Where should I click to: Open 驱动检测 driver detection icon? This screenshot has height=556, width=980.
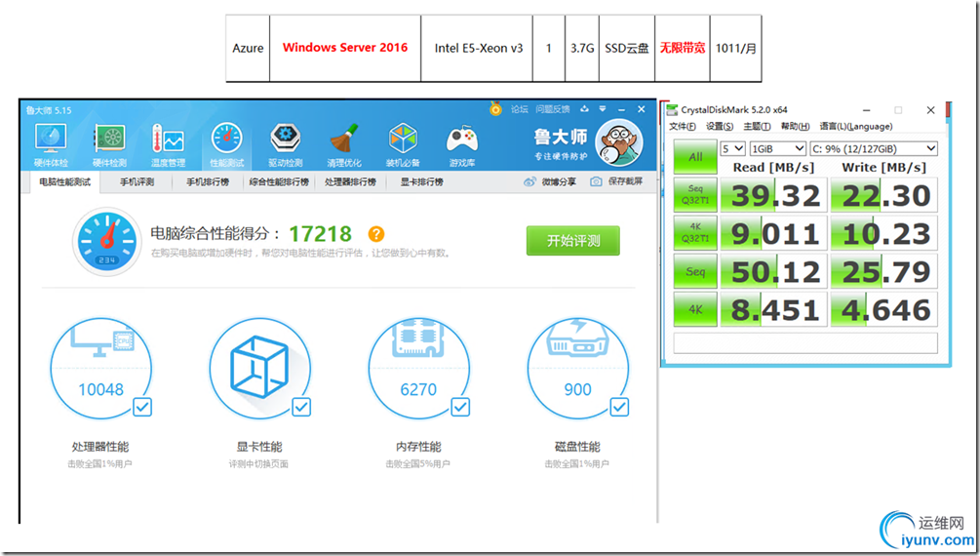(x=286, y=145)
